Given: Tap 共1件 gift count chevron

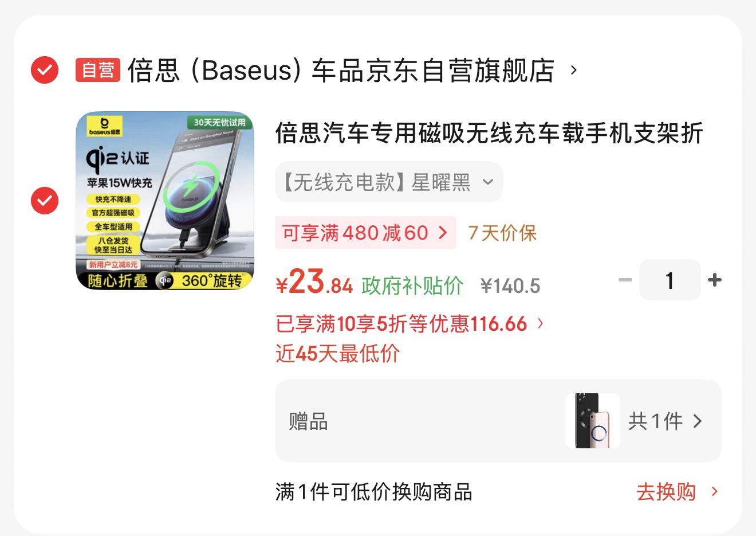Looking at the screenshot, I should point(665,421).
